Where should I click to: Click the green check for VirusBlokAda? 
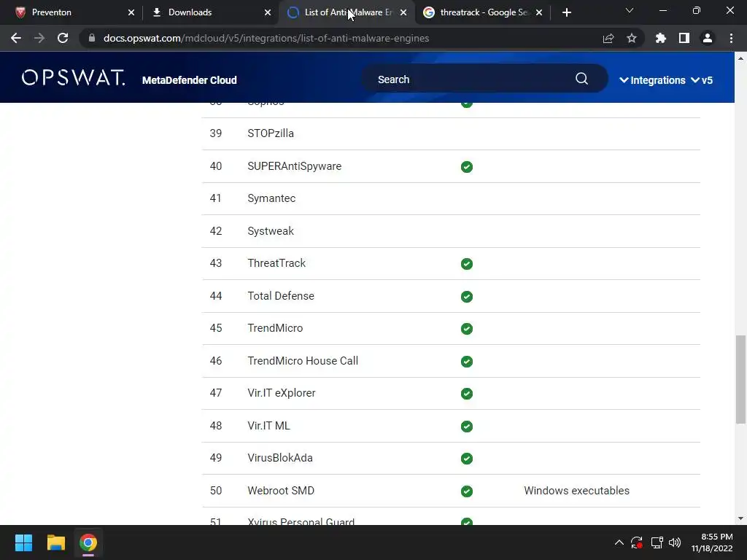pos(467,459)
